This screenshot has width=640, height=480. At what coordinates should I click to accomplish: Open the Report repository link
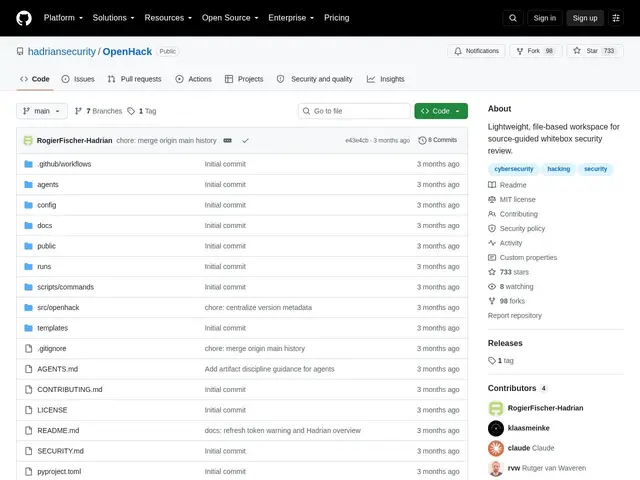coord(515,316)
